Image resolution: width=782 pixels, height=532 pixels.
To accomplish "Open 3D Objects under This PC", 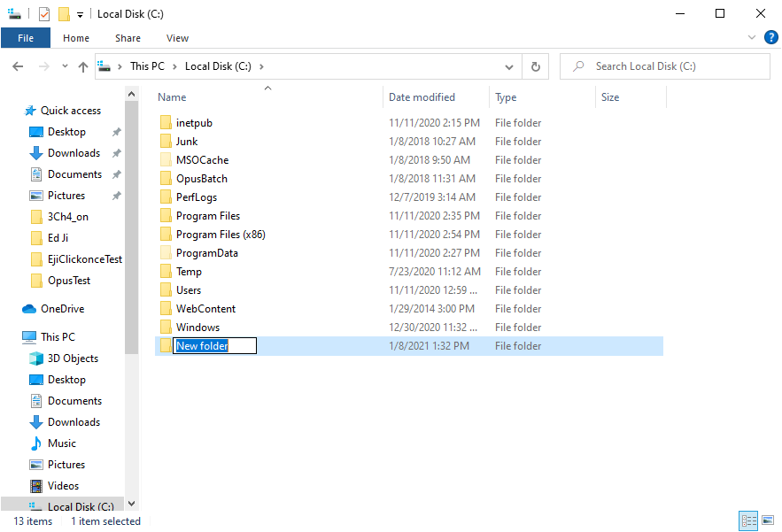I will [73, 359].
